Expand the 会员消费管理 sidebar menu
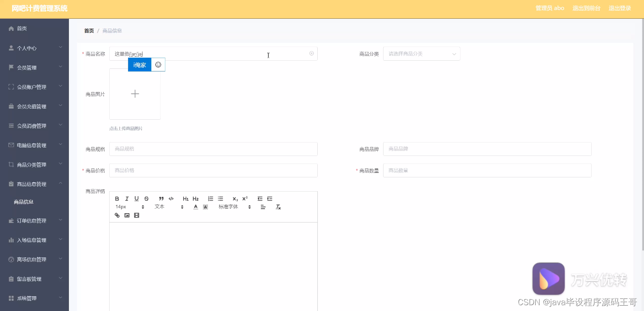 34,126
